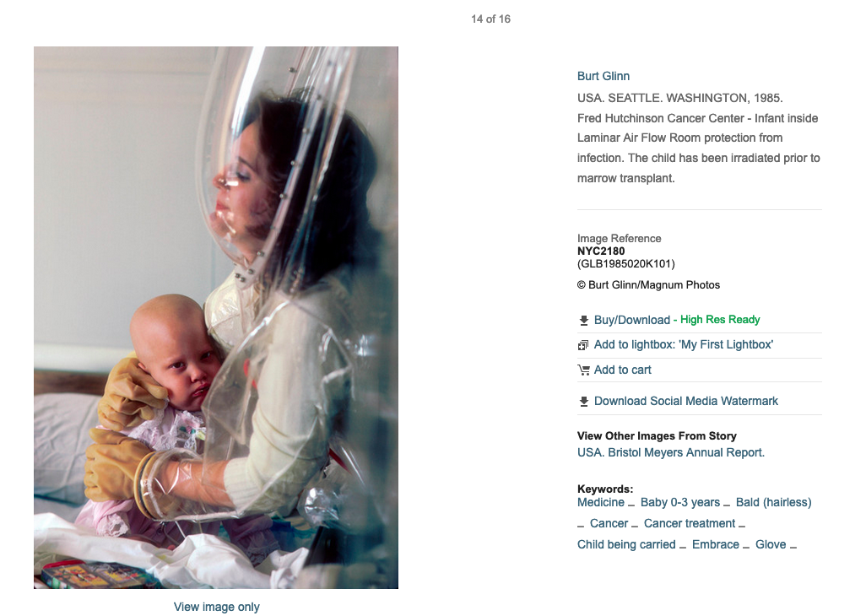Click the shopping cart icon

[x=584, y=370]
